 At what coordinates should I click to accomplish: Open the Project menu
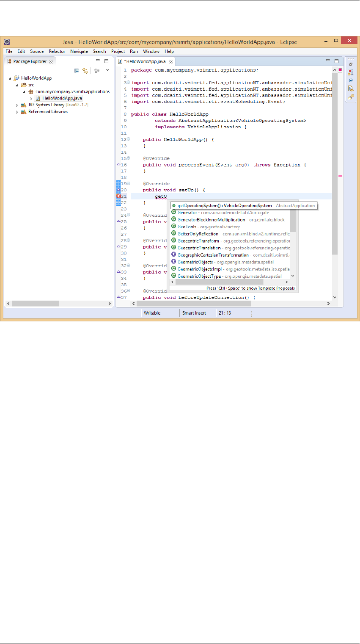[x=118, y=51]
